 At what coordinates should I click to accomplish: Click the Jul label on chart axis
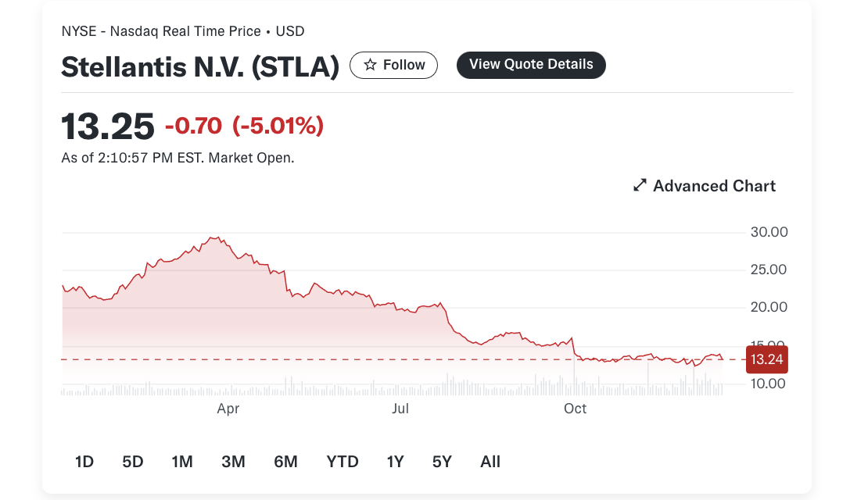pos(400,409)
